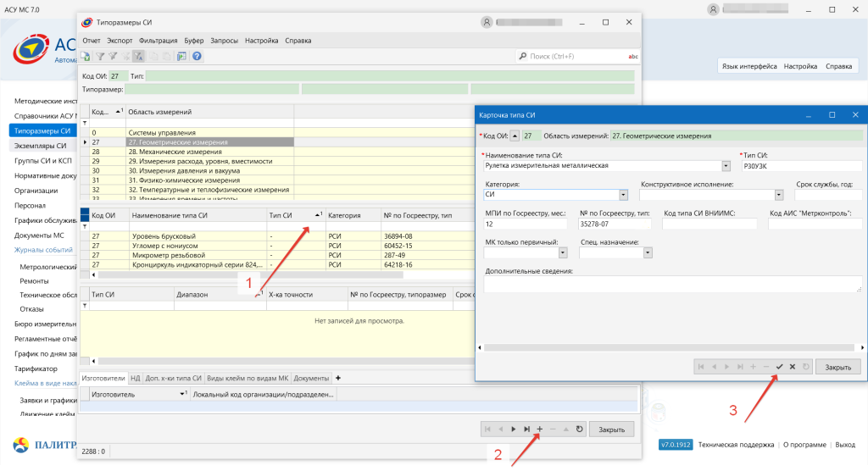Viewport: 868px width, 471px height.
Task: Click the search magnifier icon
Action: tap(522, 57)
